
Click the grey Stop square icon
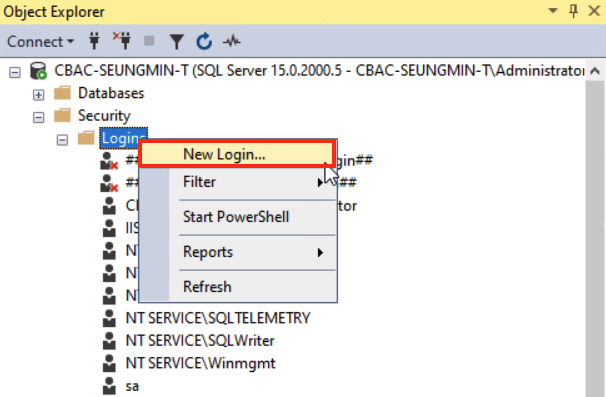coord(149,41)
